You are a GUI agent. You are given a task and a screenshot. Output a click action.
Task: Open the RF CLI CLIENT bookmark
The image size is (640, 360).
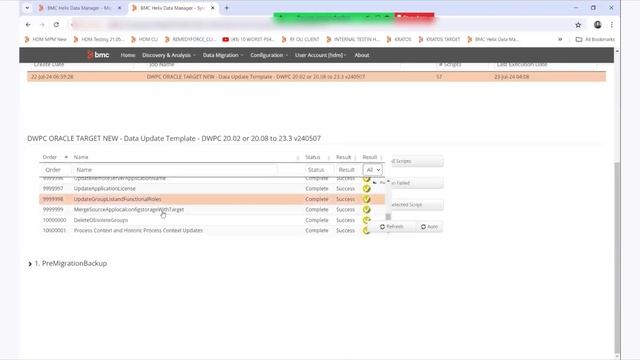(x=300, y=39)
